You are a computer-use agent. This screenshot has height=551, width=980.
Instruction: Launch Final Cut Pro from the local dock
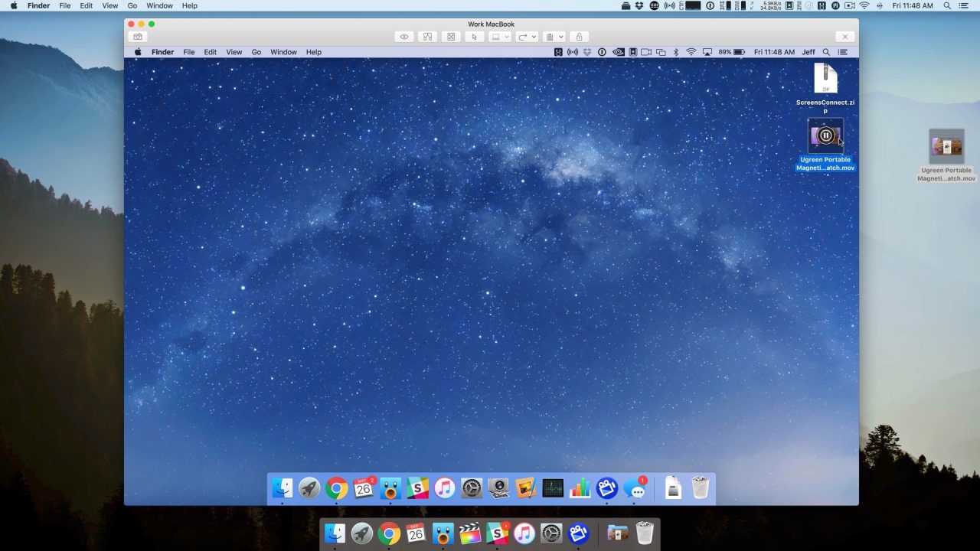pyautogui.click(x=470, y=533)
